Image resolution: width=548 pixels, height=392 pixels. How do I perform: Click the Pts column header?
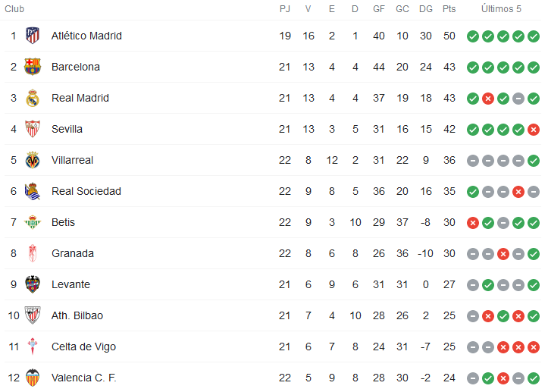pyautogui.click(x=449, y=9)
